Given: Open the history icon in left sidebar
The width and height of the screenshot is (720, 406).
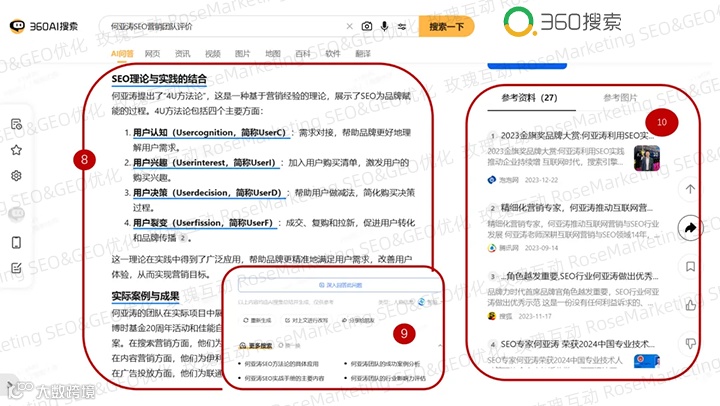Looking at the screenshot, I should point(17,124).
